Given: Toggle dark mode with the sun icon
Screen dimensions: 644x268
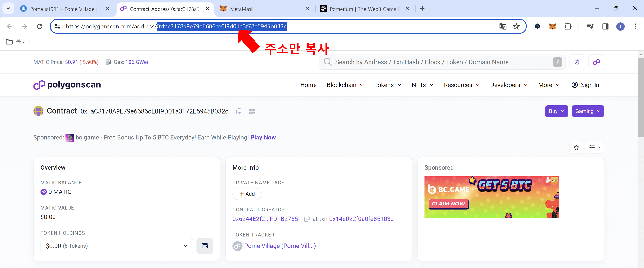Looking at the screenshot, I should point(577,62).
